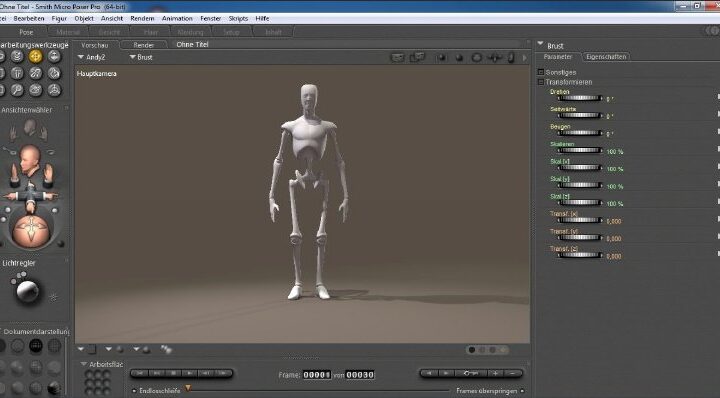The image size is (720, 398).
Task: Click the previous keyframe arrow button
Action: (x=429, y=373)
